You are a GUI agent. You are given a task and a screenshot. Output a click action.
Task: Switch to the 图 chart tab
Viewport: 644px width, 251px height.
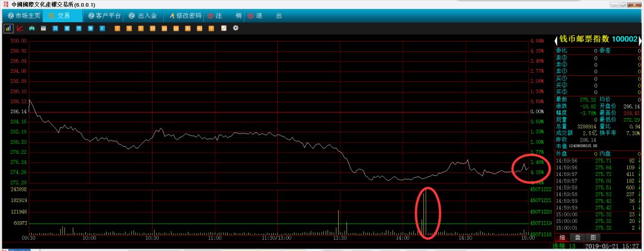593,237
